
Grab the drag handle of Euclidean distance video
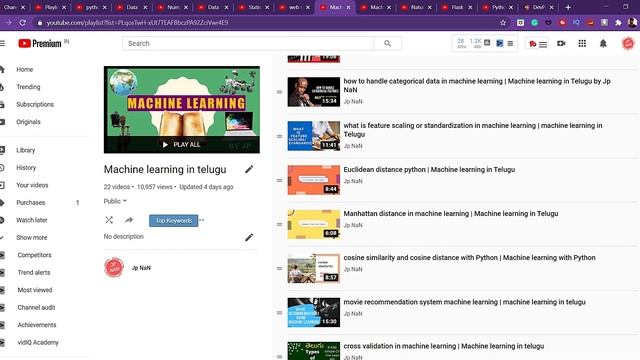coord(280,180)
